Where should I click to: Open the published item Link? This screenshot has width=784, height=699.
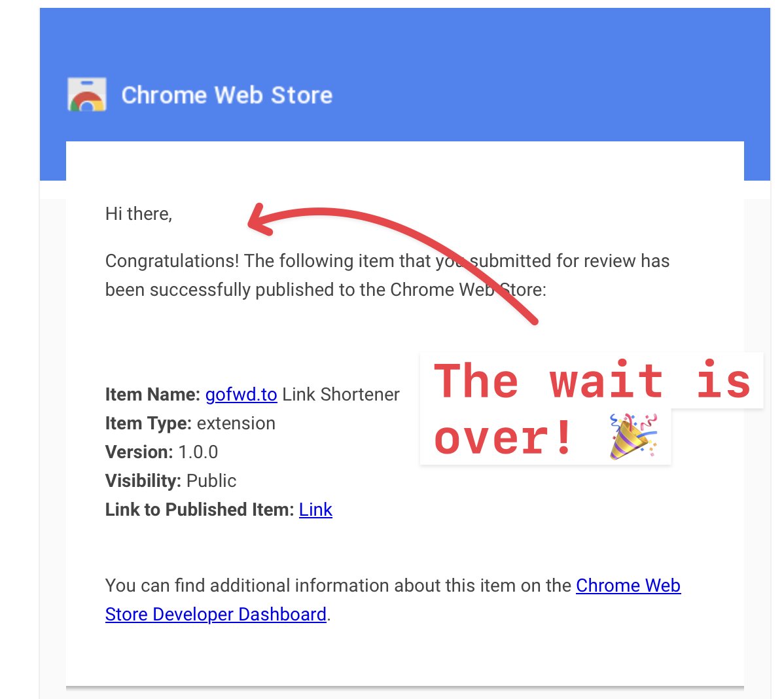[x=315, y=510]
